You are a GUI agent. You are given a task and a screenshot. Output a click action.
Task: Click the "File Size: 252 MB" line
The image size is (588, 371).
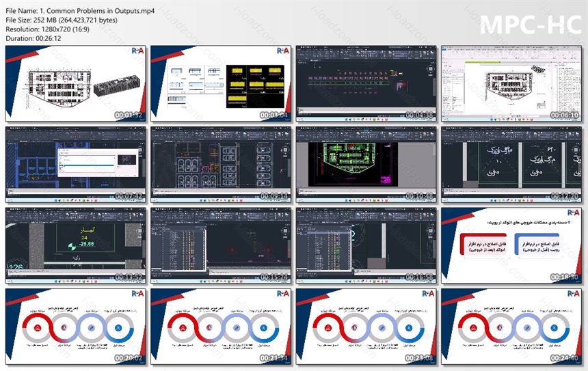(x=62, y=20)
